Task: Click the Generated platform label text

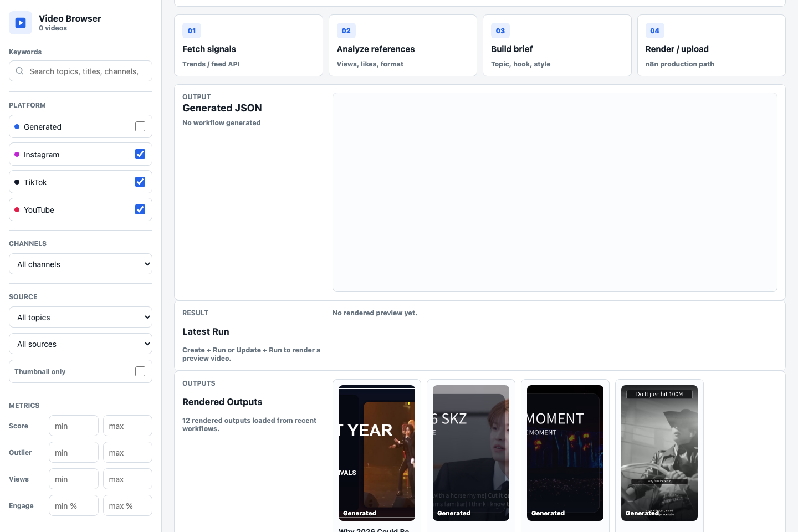Action: pos(43,127)
